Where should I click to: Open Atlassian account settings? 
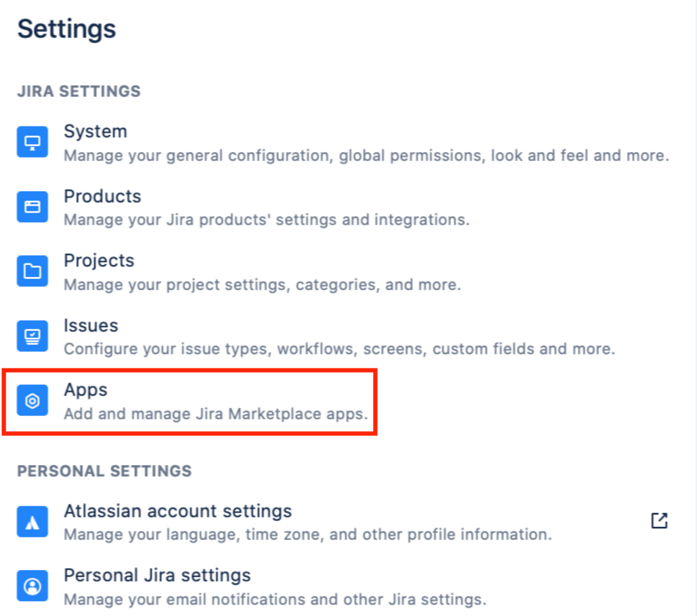(x=178, y=511)
